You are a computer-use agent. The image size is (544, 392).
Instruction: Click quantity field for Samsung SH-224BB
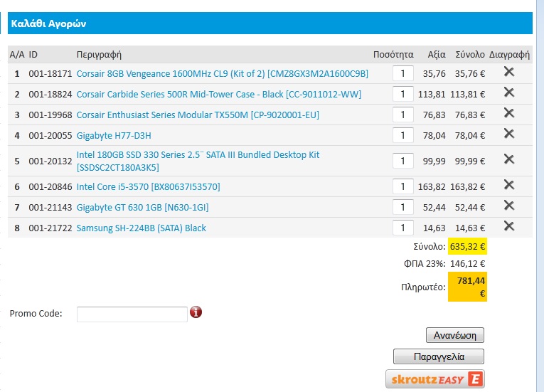coord(402,228)
